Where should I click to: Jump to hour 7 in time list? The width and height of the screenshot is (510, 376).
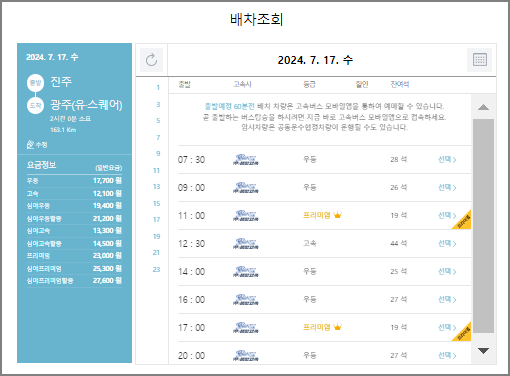coord(158,138)
